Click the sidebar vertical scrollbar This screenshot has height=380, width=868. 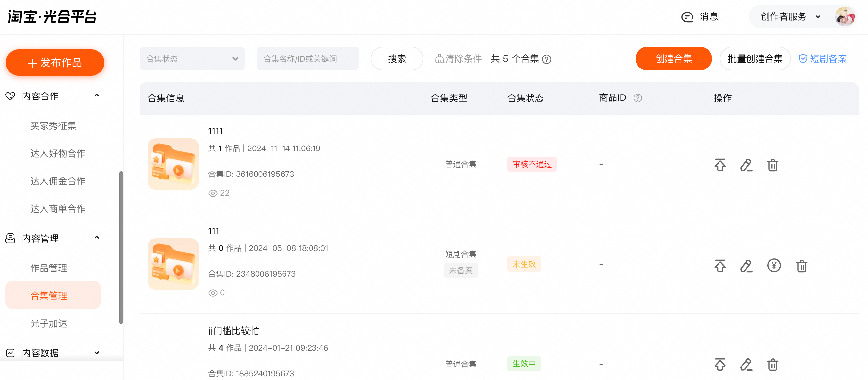click(x=121, y=248)
